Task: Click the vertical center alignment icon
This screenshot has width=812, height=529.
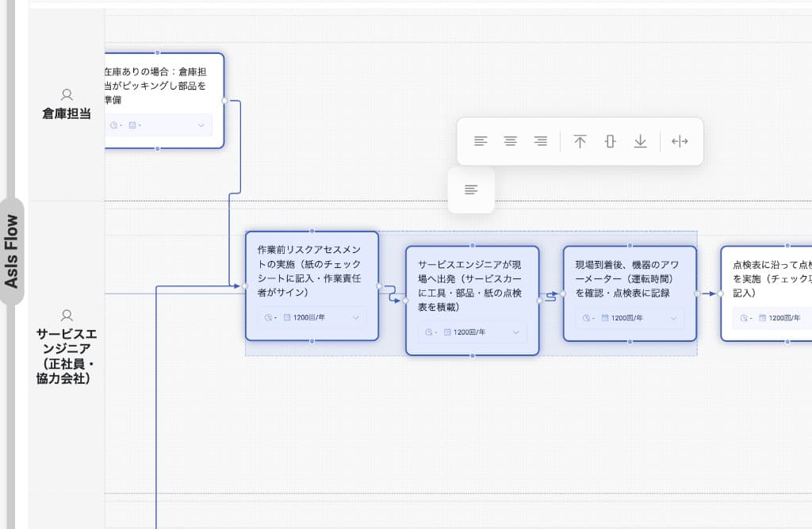Action: point(610,141)
